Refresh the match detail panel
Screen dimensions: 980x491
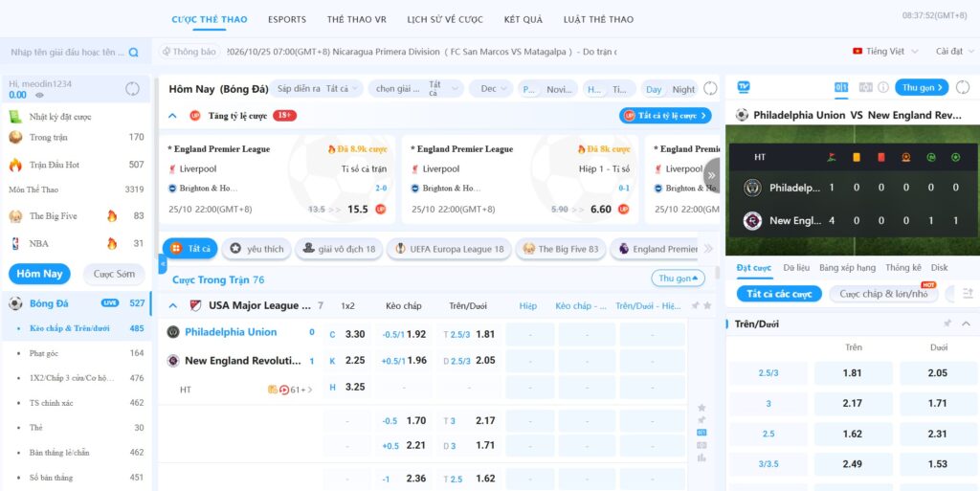963,87
